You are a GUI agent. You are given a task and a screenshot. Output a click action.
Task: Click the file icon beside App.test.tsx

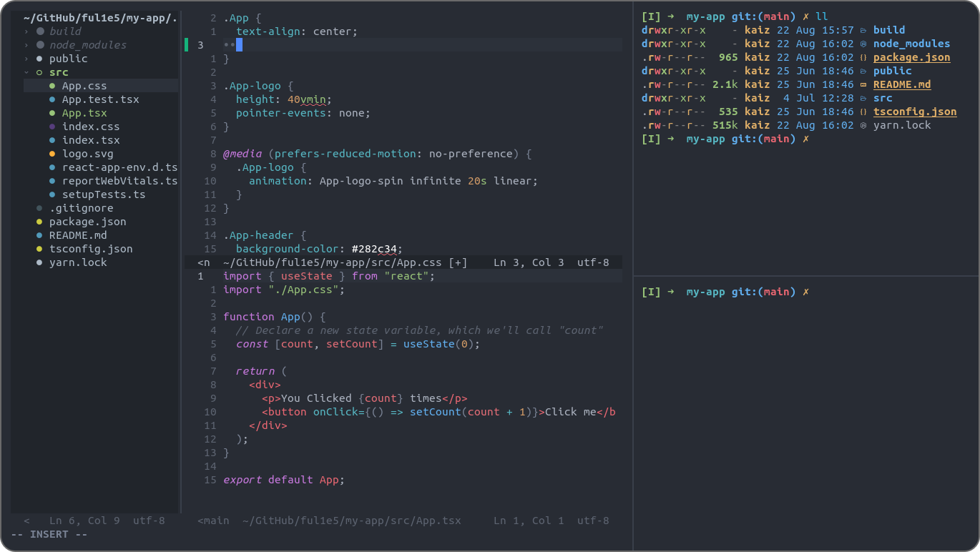click(52, 99)
